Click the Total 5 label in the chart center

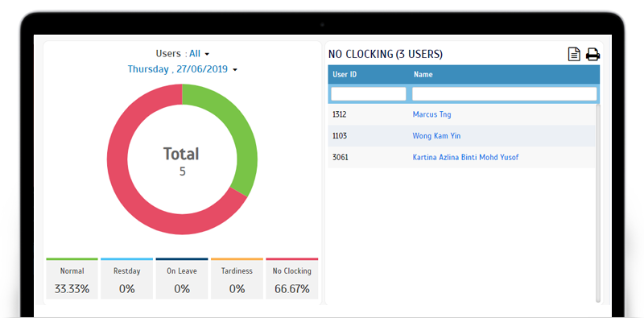tap(182, 161)
